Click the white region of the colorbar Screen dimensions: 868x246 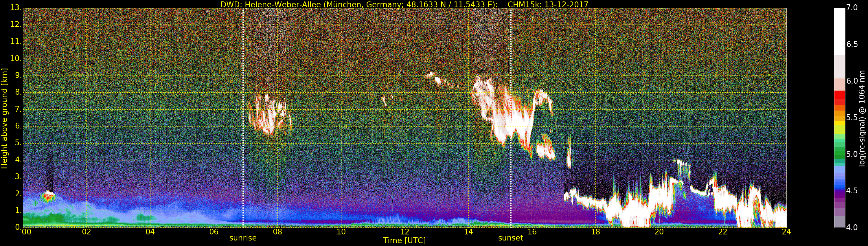[839, 32]
